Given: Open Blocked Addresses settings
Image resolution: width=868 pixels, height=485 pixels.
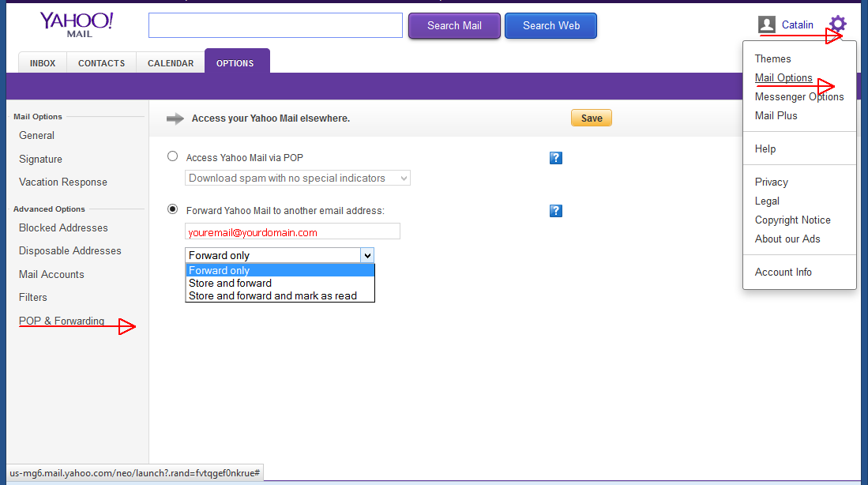Looking at the screenshot, I should [63, 227].
